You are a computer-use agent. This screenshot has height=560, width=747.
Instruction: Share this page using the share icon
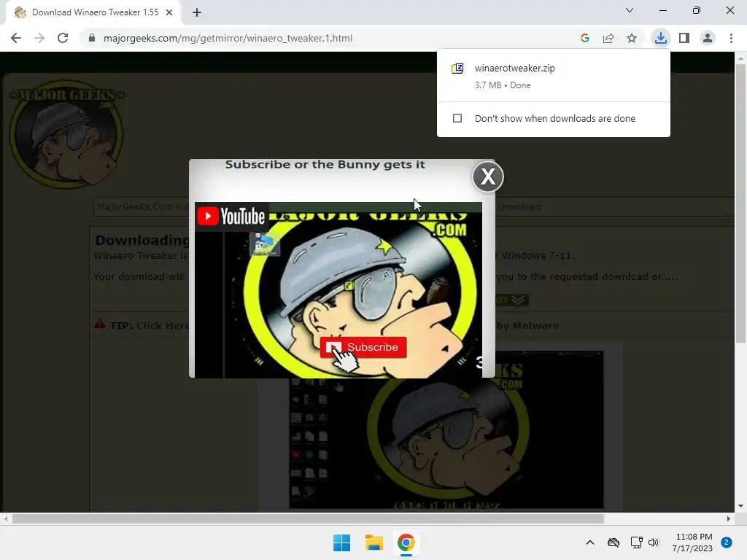(x=608, y=38)
